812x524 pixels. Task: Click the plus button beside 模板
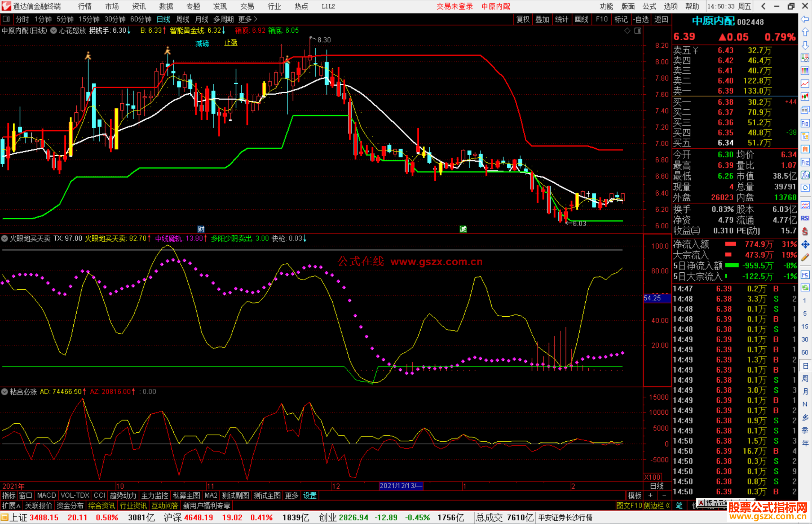click(x=650, y=495)
